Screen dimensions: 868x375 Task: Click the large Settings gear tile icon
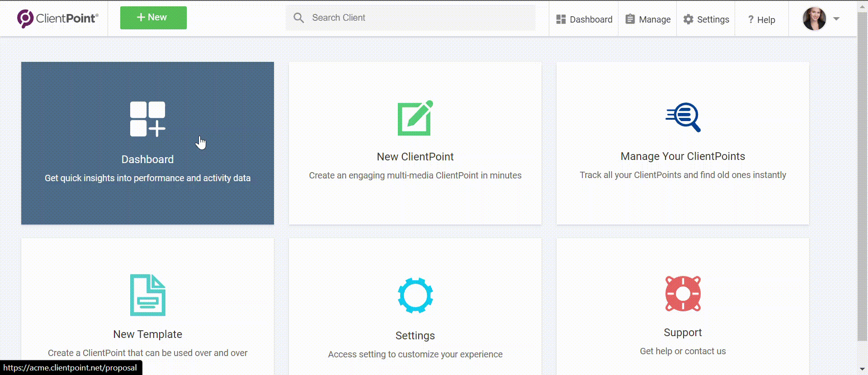point(415,295)
